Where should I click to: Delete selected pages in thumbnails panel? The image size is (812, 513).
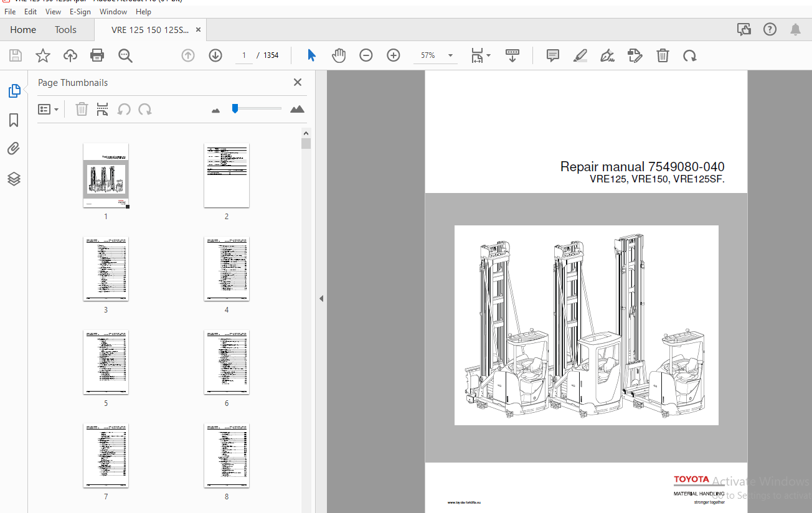(x=82, y=110)
